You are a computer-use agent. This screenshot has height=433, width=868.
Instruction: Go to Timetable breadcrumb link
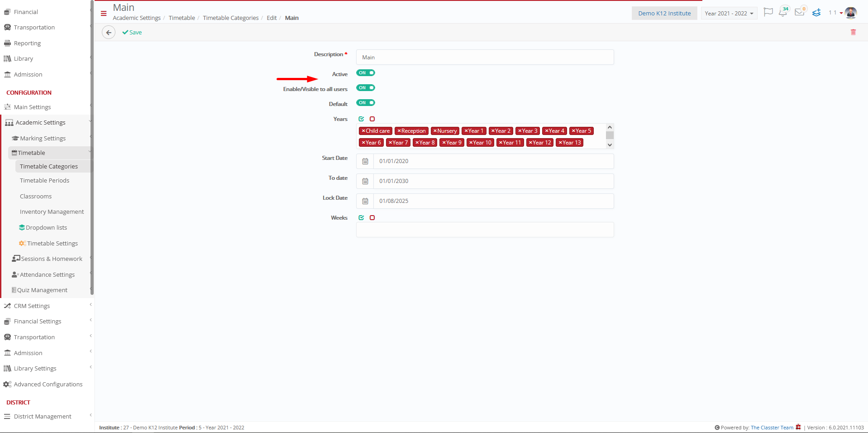point(182,18)
